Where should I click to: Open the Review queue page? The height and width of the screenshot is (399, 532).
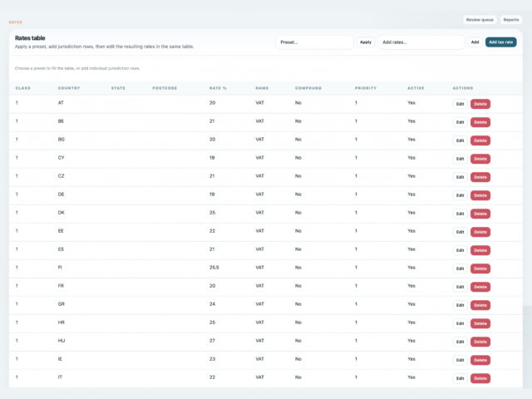pos(480,20)
